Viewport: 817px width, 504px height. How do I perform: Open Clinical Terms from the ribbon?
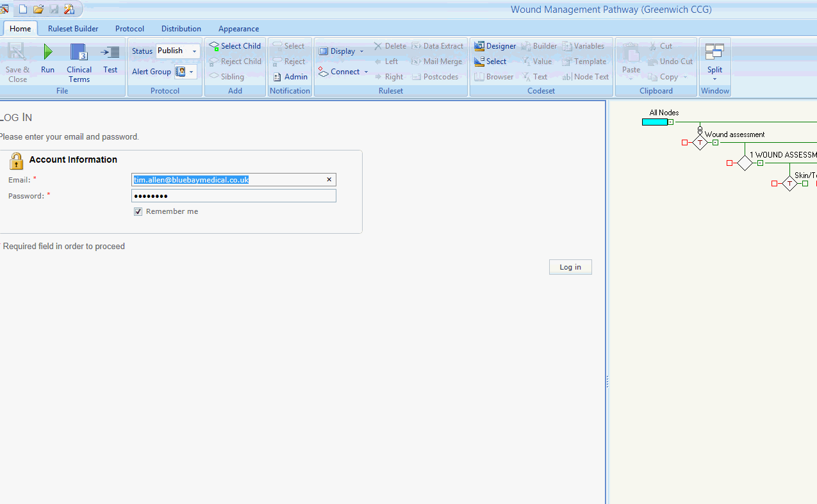coord(79,53)
